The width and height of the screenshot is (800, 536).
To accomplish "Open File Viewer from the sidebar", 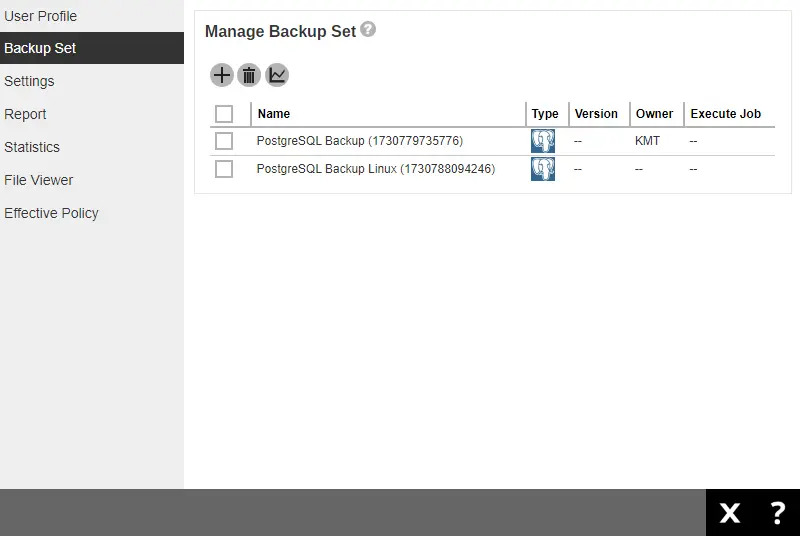I will (x=39, y=180).
